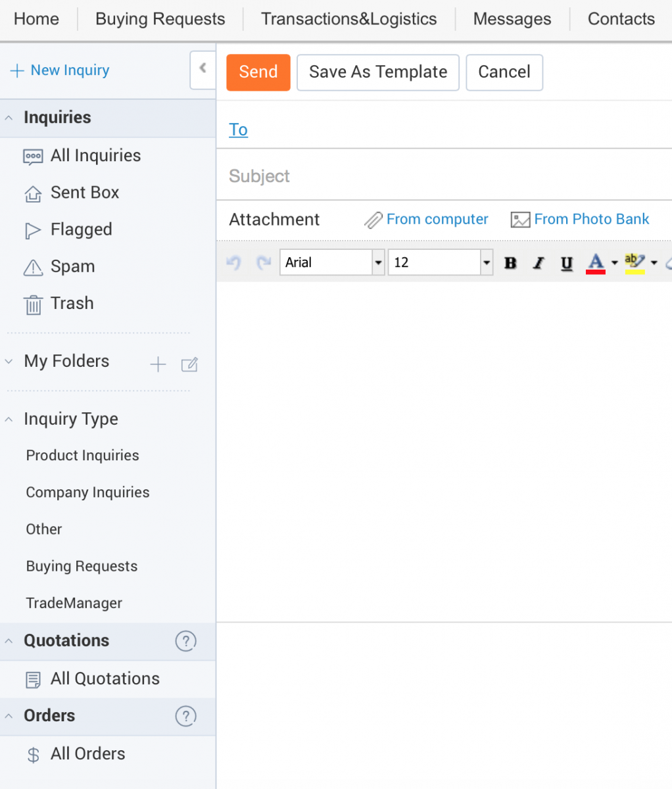Add a new folder with plus icon

[158, 364]
